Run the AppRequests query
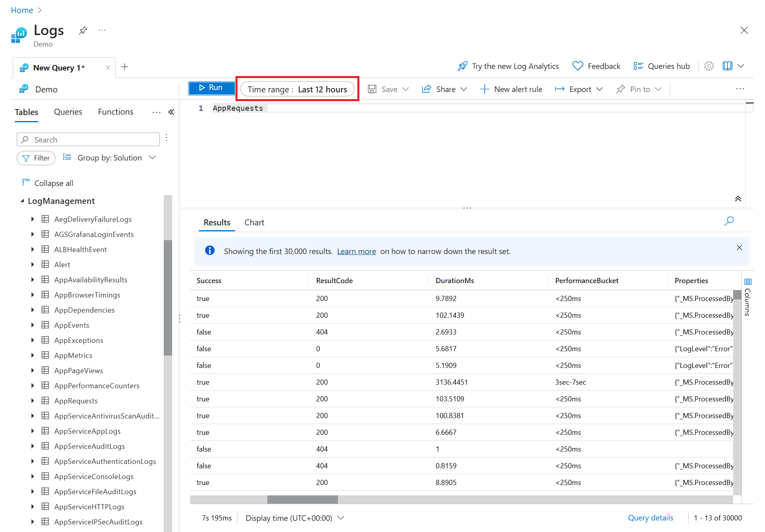The height and width of the screenshot is (532, 765). (211, 88)
